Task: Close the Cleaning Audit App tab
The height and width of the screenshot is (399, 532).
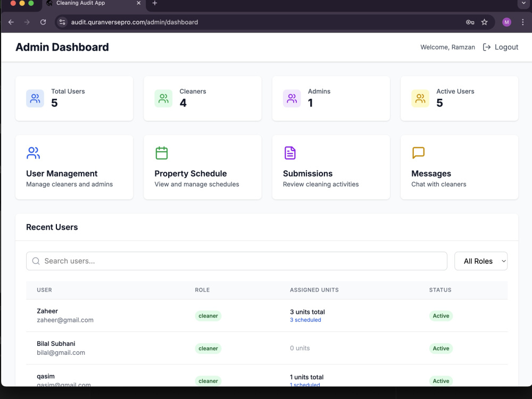Action: tap(138, 3)
